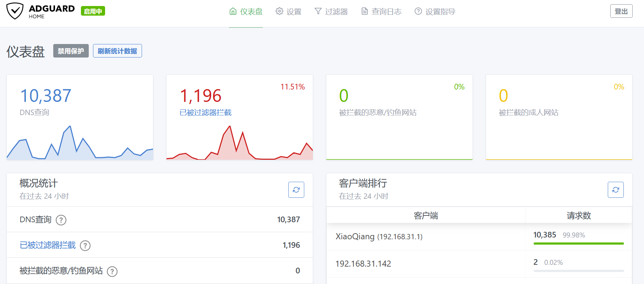644x284 pixels.
Task: Click the 被拦截的成人网站 card label
Action: 529,113
